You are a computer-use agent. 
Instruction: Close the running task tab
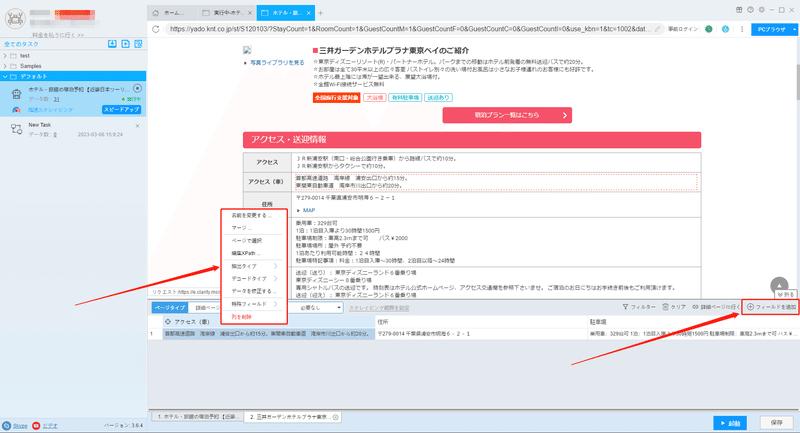[x=249, y=13]
